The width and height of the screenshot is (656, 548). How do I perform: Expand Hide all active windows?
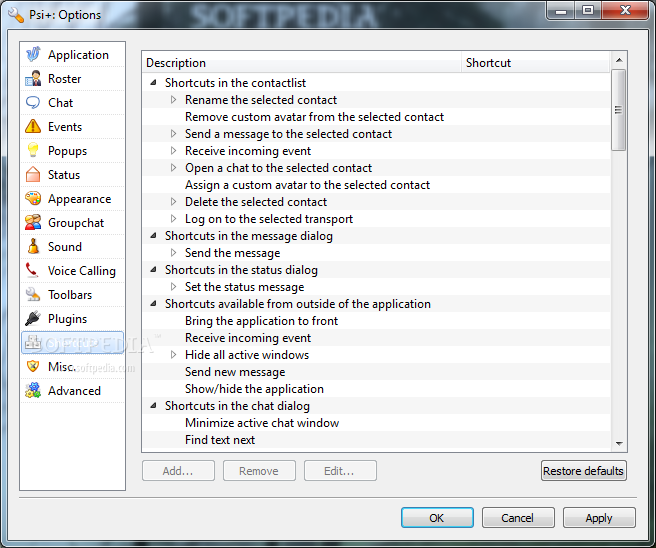[174, 355]
